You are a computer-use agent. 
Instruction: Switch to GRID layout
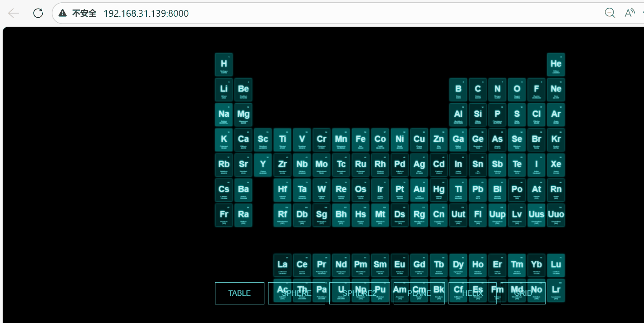coord(523,293)
